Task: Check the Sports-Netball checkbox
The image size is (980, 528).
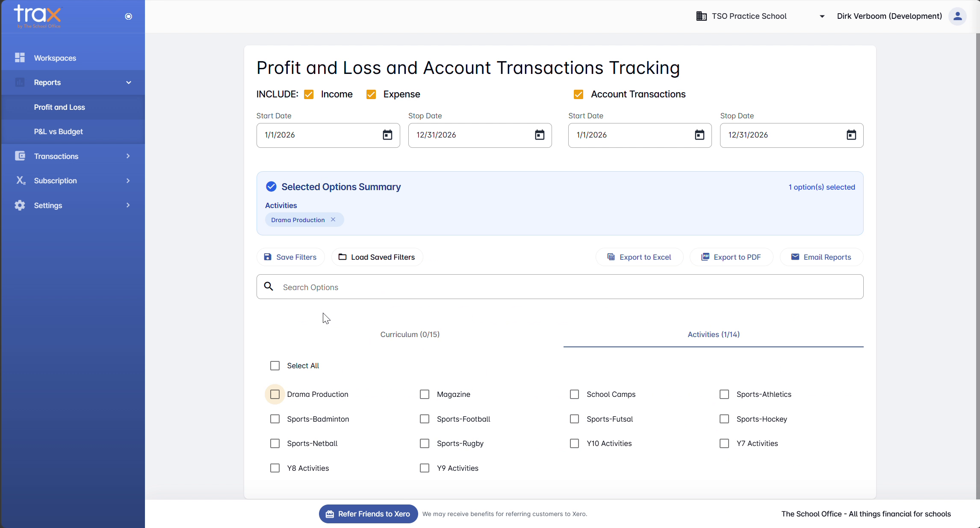Action: (275, 443)
